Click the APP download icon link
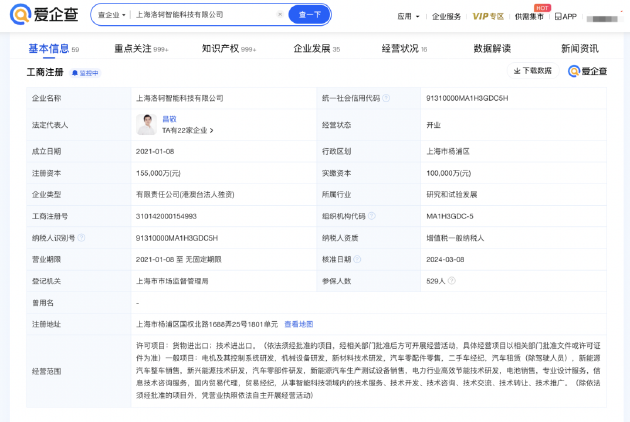630x422 pixels. (566, 16)
